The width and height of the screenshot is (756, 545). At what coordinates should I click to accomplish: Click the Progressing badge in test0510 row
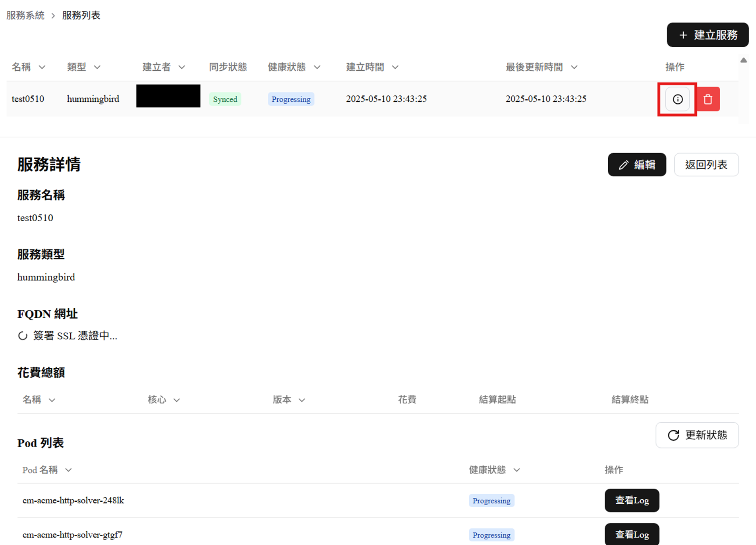click(x=291, y=99)
